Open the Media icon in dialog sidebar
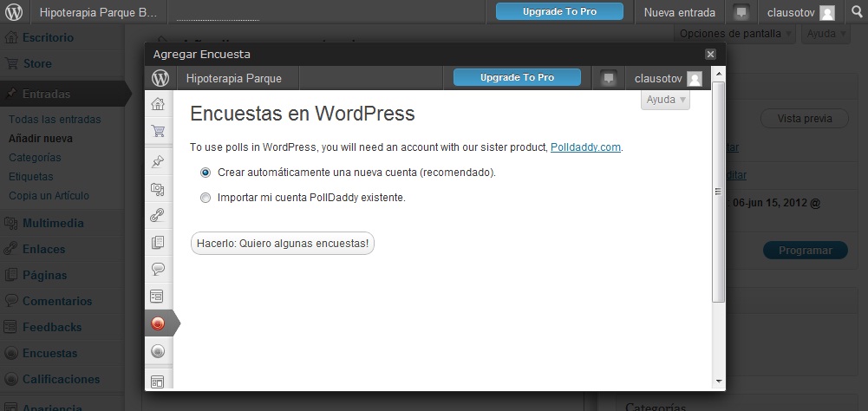The width and height of the screenshot is (868, 411). [x=158, y=188]
